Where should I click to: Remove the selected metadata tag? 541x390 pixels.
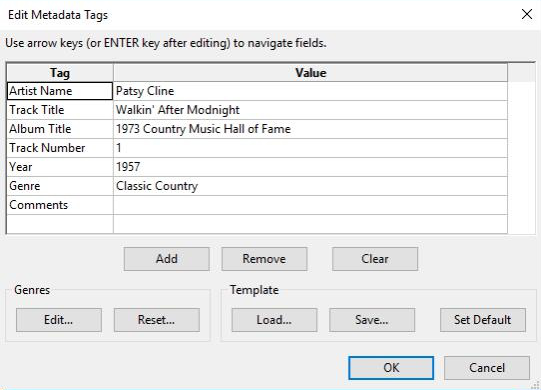(x=264, y=259)
